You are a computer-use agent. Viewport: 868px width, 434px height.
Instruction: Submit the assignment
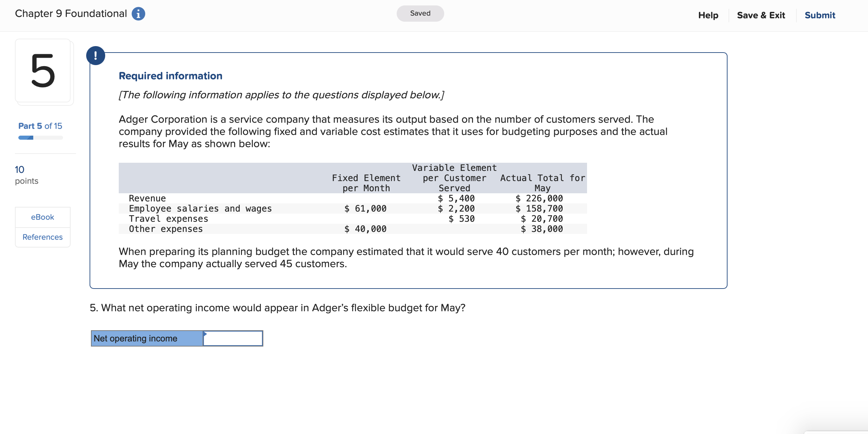tap(820, 15)
